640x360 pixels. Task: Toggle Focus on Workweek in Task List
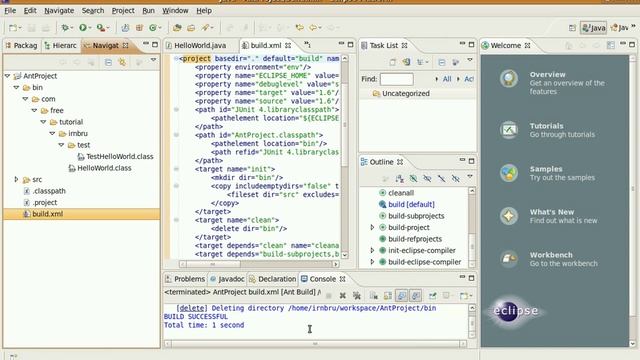coord(456,62)
